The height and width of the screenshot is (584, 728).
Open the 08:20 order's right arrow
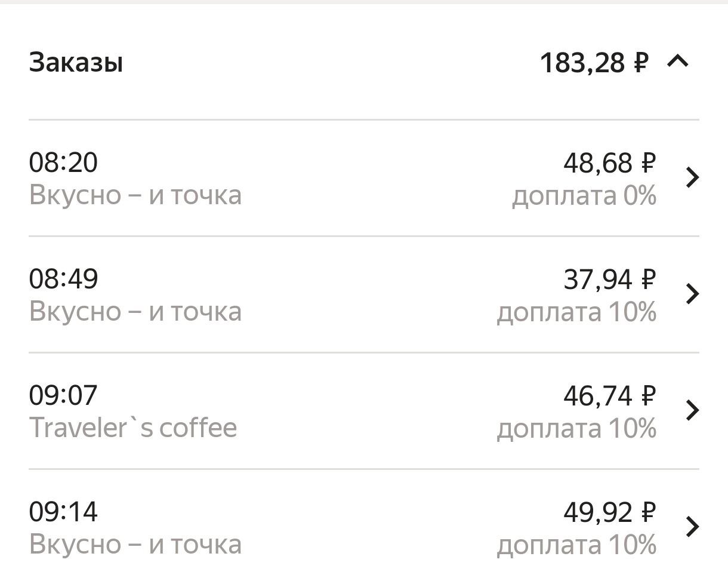click(x=692, y=177)
